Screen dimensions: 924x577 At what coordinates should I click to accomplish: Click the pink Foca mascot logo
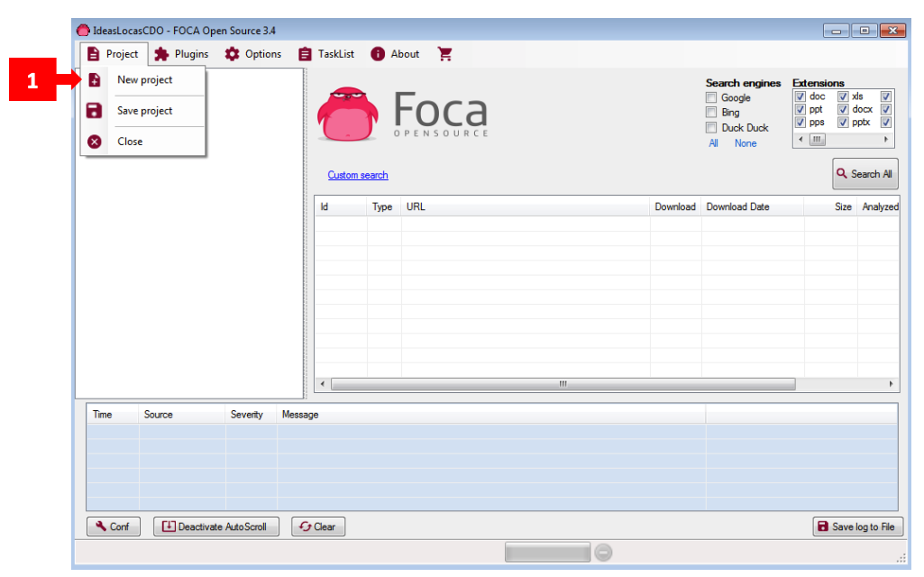348,114
